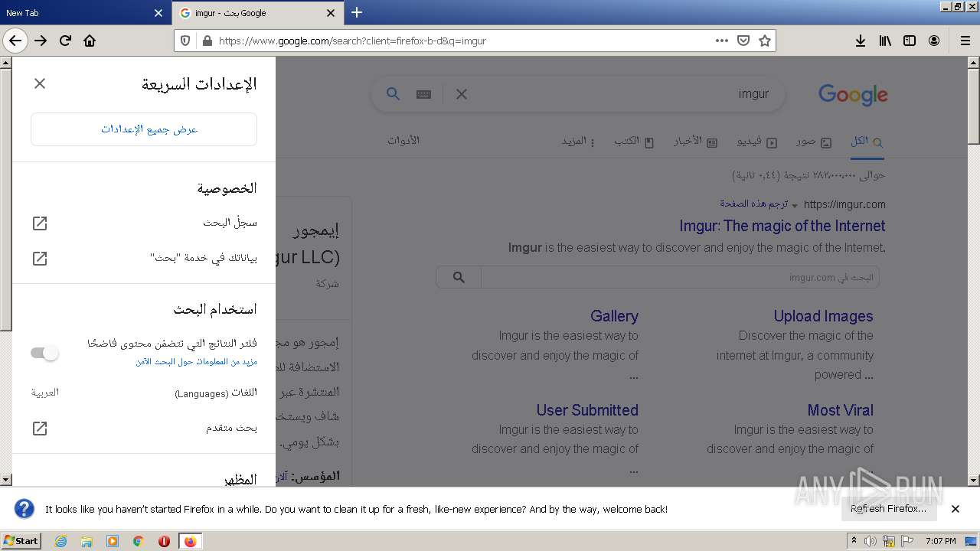Select the All results tab
The image size is (980, 551).
(867, 142)
